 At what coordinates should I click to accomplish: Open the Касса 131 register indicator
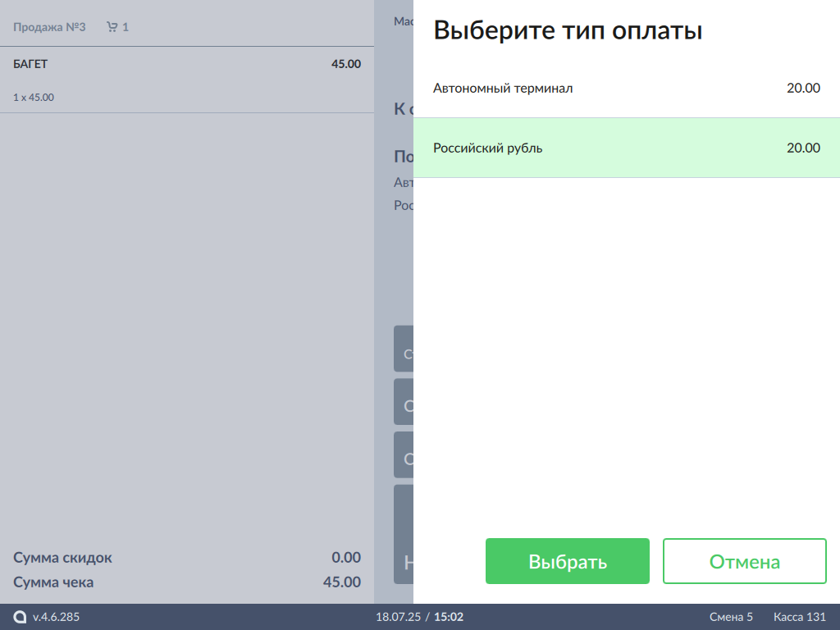pos(800,617)
